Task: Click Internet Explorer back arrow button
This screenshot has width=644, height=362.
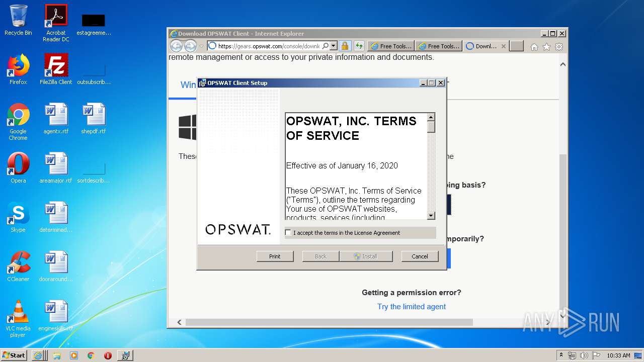Action: click(176, 46)
